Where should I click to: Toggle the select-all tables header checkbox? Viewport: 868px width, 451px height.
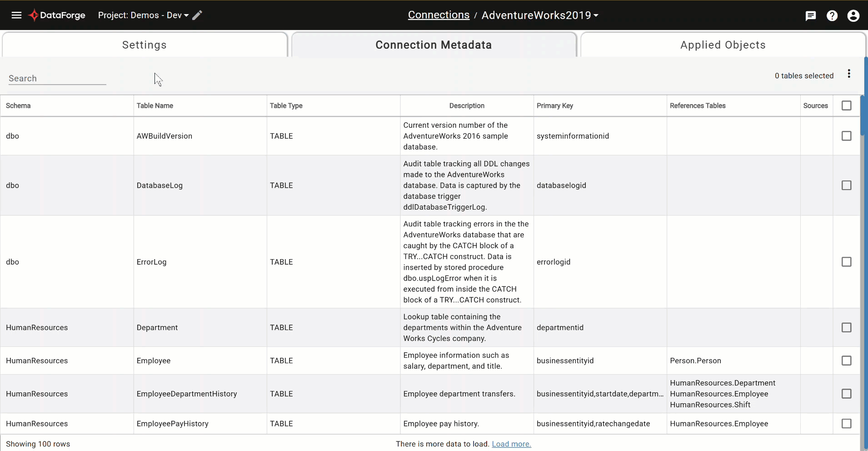[846, 105]
